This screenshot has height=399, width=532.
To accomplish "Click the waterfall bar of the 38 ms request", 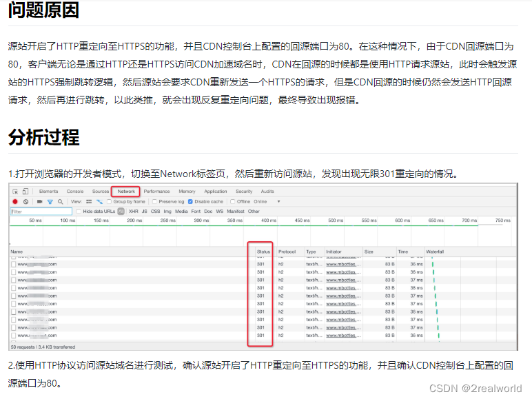I will point(435,288).
